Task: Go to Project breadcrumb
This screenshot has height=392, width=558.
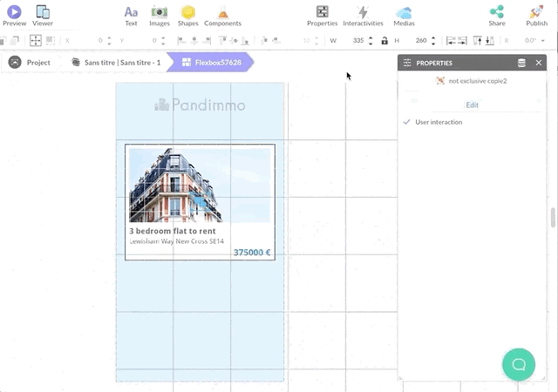Action: coord(30,63)
